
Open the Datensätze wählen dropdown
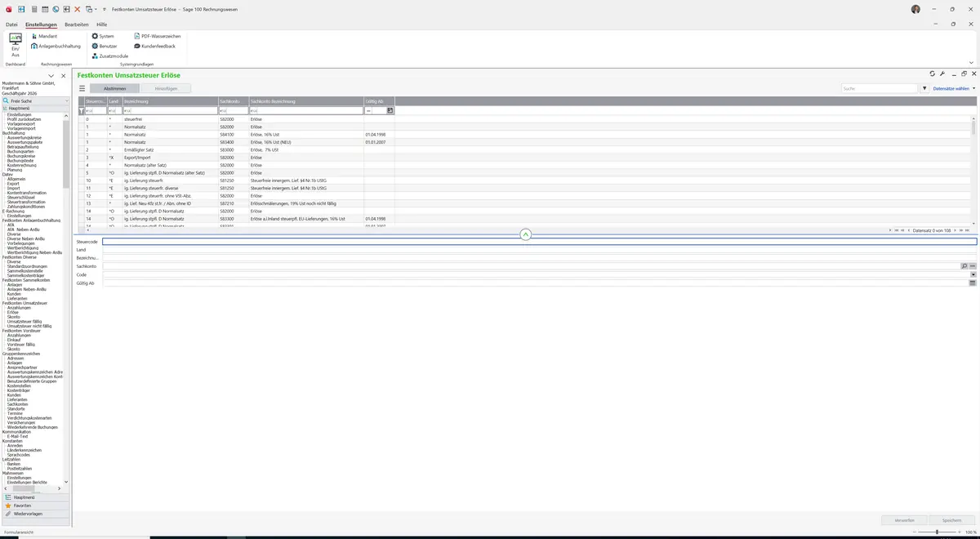point(954,88)
